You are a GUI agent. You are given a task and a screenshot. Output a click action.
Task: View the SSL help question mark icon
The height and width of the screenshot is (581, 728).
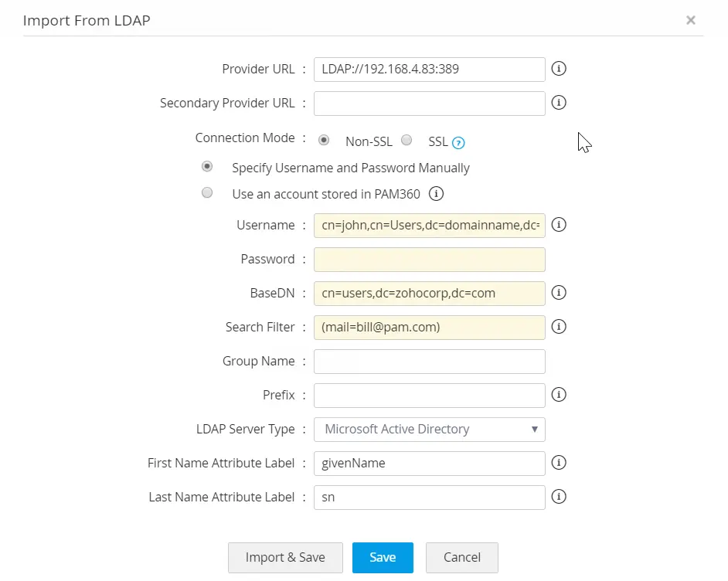click(459, 142)
